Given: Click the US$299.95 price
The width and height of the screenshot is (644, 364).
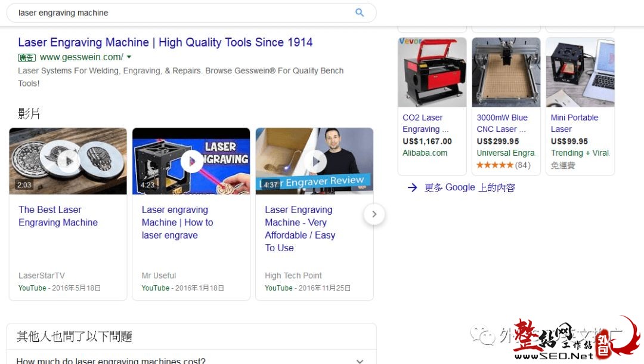Looking at the screenshot, I should click(x=498, y=141).
